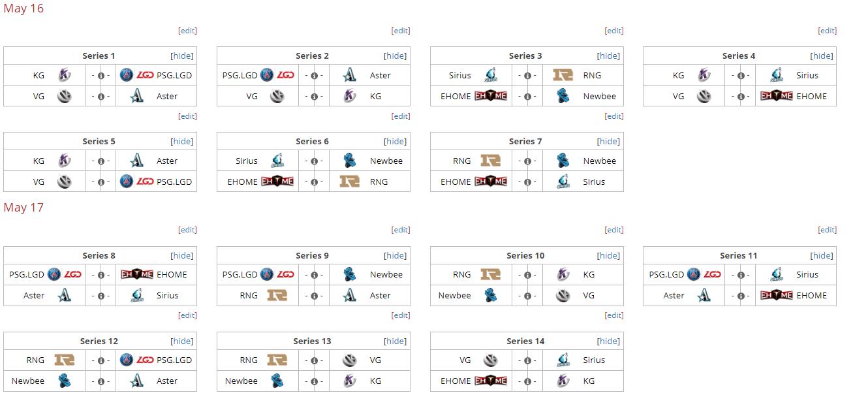
Task: Hide the Series 1 match box
Action: (182, 56)
